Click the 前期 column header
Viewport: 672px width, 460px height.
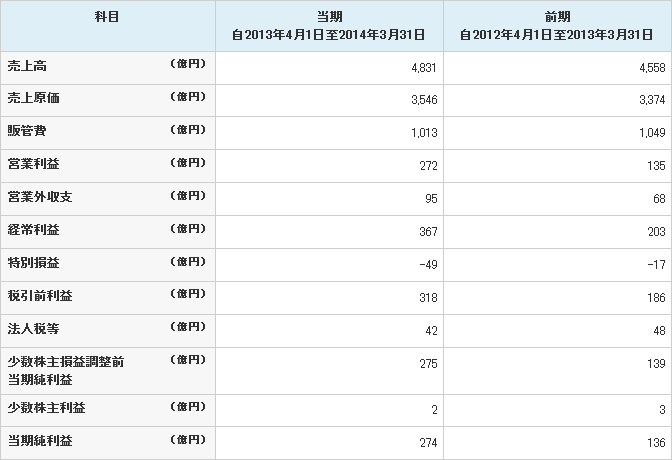[557, 18]
